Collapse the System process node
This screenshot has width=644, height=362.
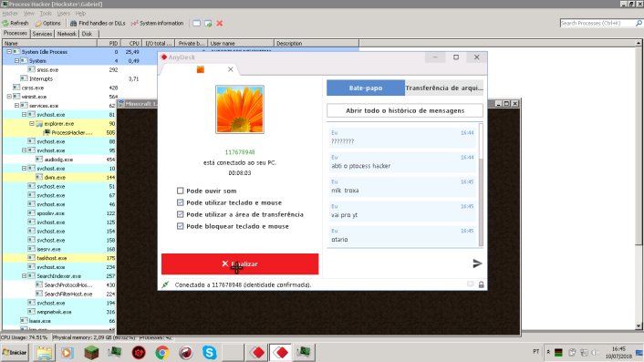click(x=16, y=61)
